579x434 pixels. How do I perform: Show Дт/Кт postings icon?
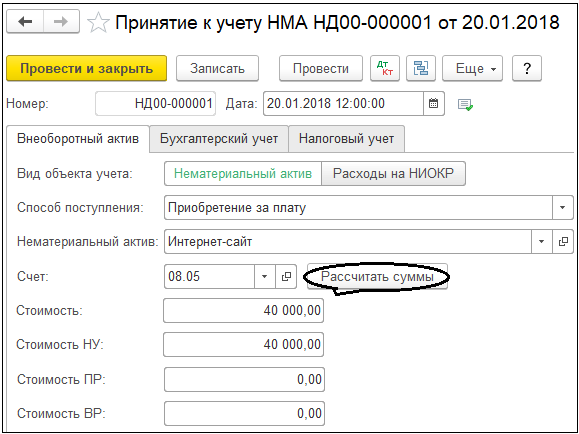(x=385, y=68)
